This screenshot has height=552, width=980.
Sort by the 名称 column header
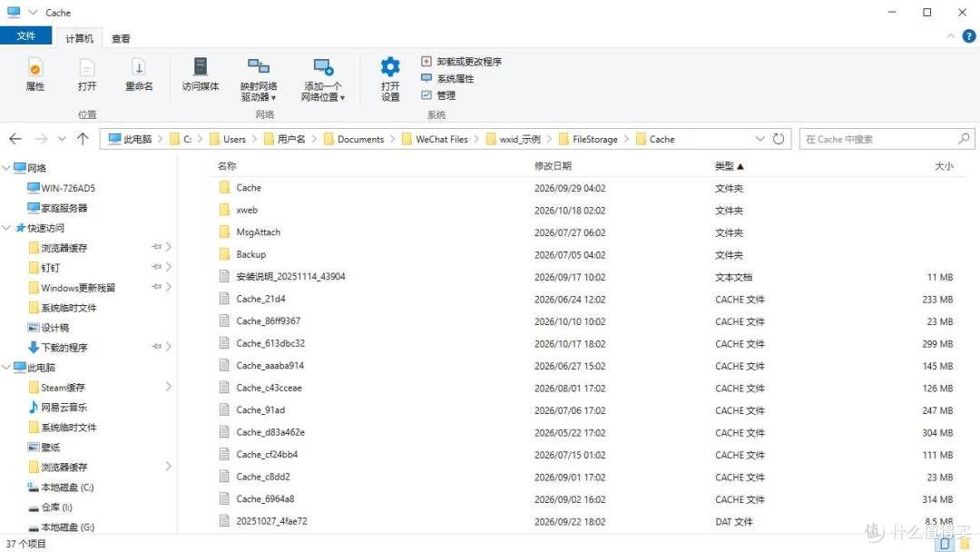pyautogui.click(x=227, y=165)
